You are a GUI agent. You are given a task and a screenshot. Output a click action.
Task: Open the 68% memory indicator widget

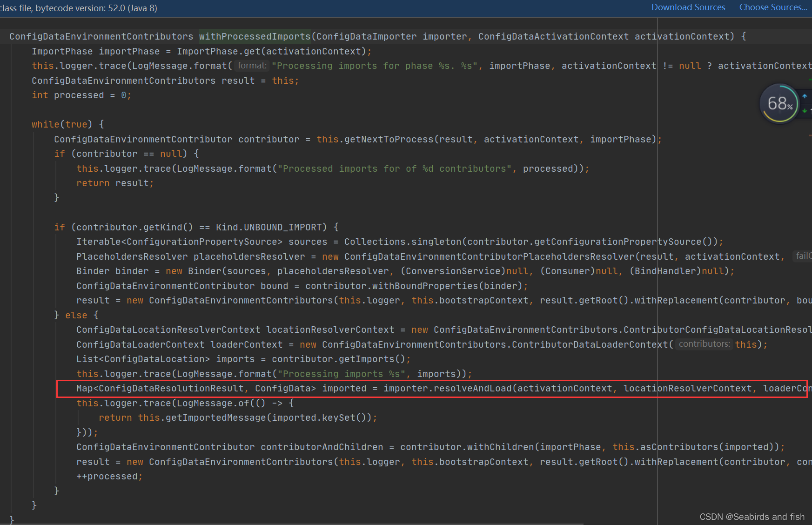(x=779, y=103)
